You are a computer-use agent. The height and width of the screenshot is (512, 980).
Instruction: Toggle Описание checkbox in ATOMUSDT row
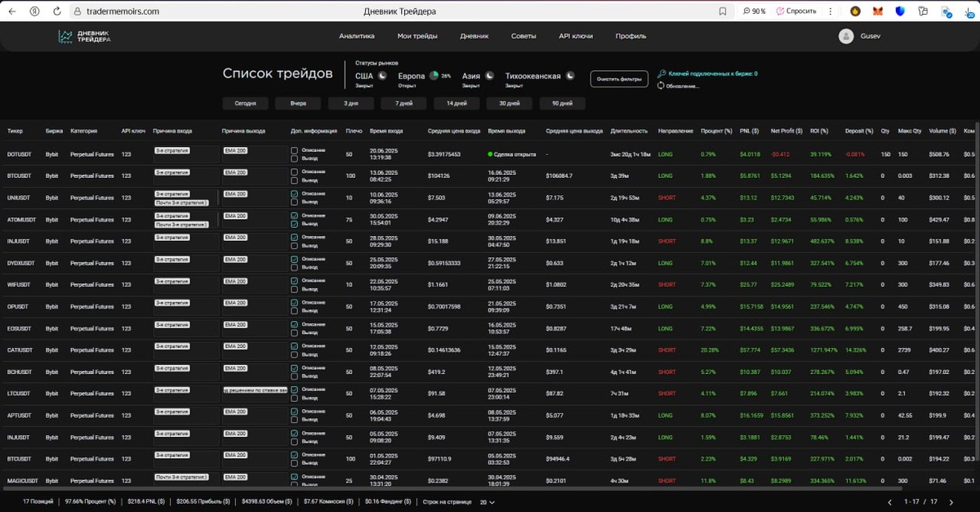(294, 216)
